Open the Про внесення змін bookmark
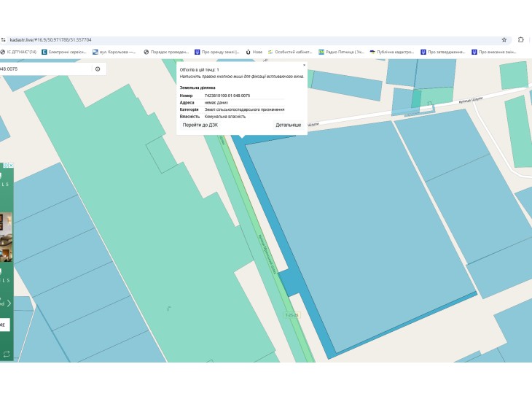Image resolution: width=532 pixels, height=399 pixels. 494,52
